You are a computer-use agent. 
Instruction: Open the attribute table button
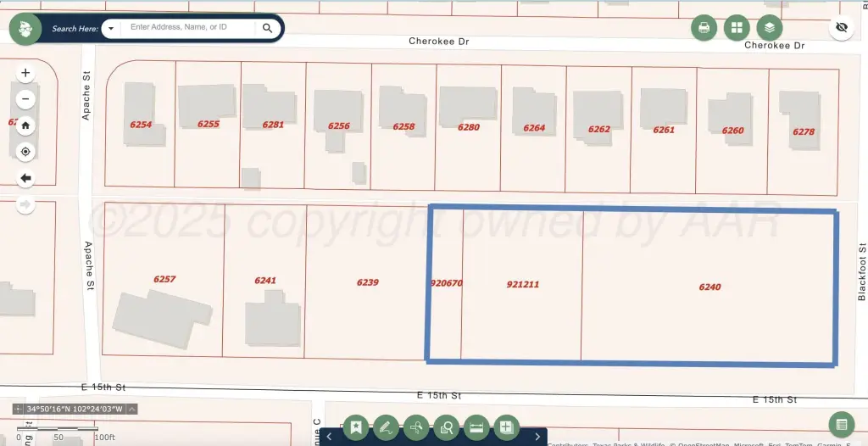(841, 424)
